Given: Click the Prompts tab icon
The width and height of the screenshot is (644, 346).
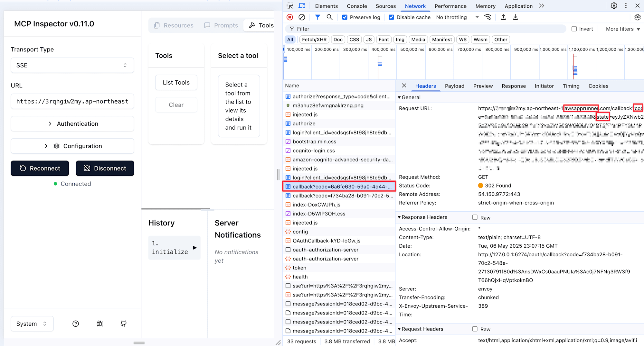Looking at the screenshot, I should pos(207,25).
